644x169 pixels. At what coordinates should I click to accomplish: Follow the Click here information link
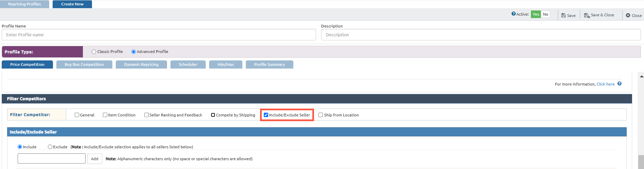coord(605,84)
